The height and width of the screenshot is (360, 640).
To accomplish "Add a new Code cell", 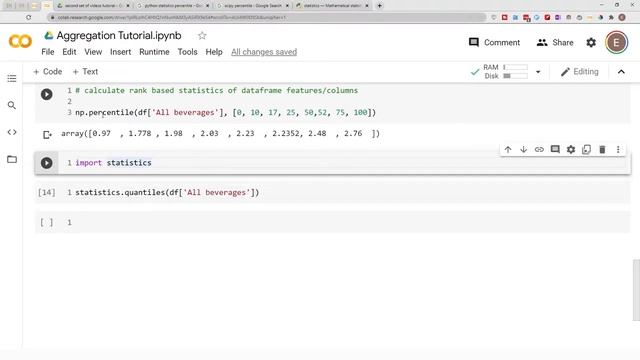I will coord(48,71).
